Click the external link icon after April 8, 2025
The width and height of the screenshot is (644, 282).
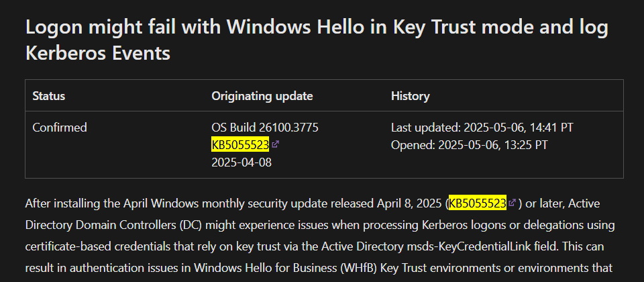[x=512, y=203]
